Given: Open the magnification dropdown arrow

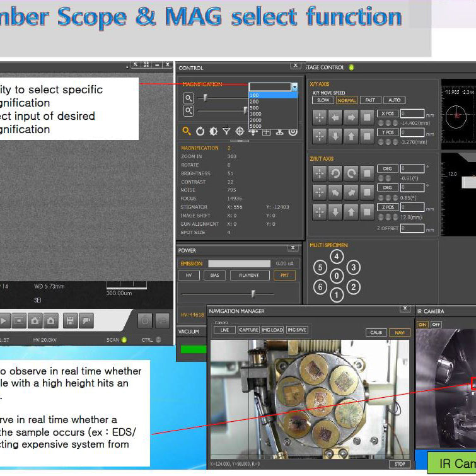Looking at the screenshot, I should click(x=294, y=87).
